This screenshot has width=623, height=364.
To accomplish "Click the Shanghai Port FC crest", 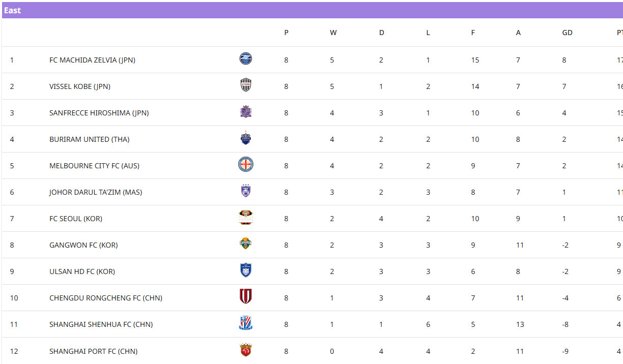I will pos(246,350).
